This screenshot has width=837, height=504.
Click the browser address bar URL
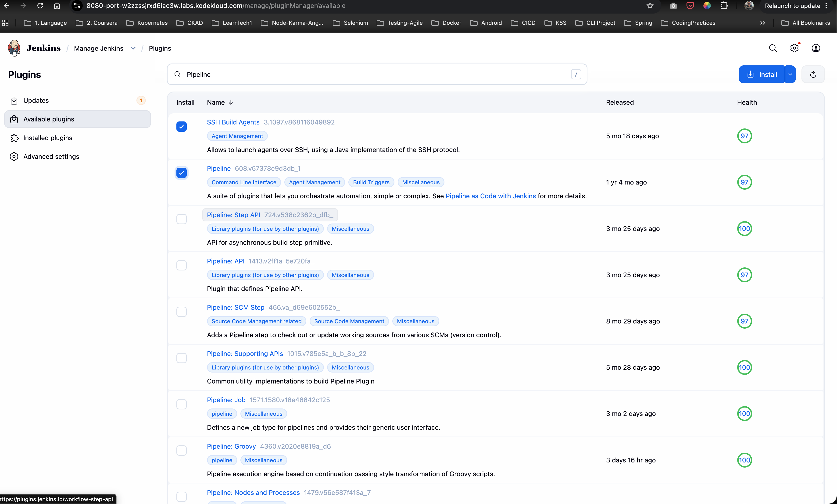tap(216, 6)
